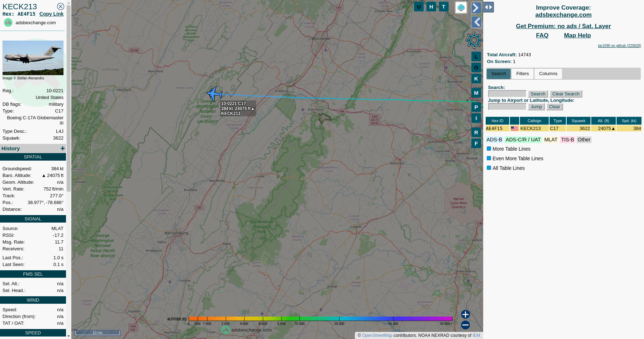Viewport: 644px width, 339px height.
Task: Click the Clear Search button
Action: coord(566,94)
